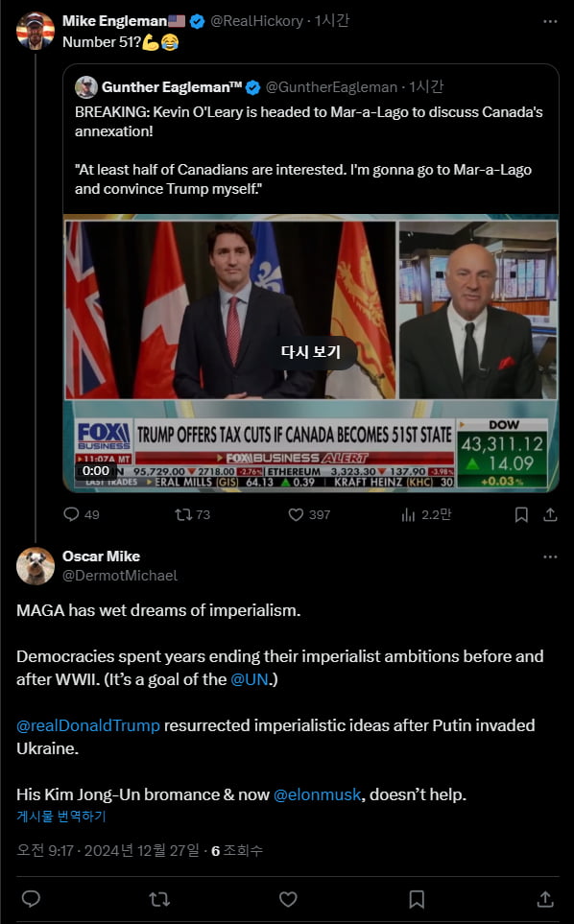The height and width of the screenshot is (924, 574).
Task: Open the more options menu on Oscar Mike's post
Action: click(x=550, y=555)
